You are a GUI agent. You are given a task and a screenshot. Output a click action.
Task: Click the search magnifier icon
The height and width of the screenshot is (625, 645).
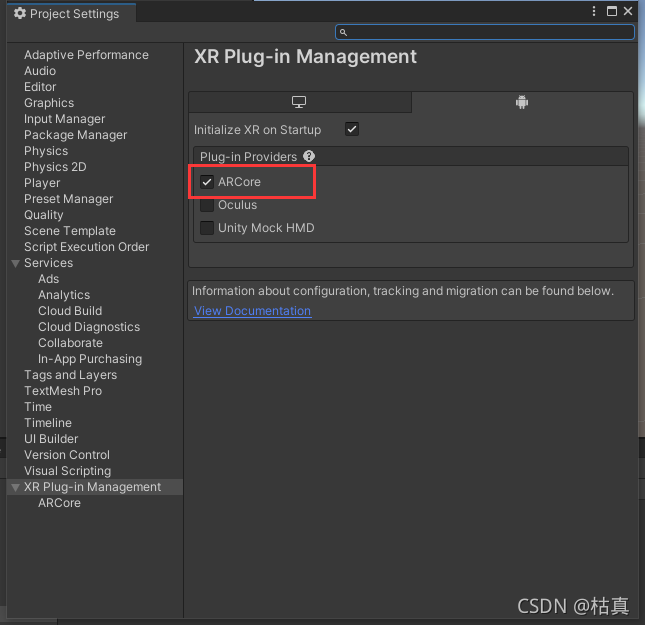pyautogui.click(x=343, y=33)
